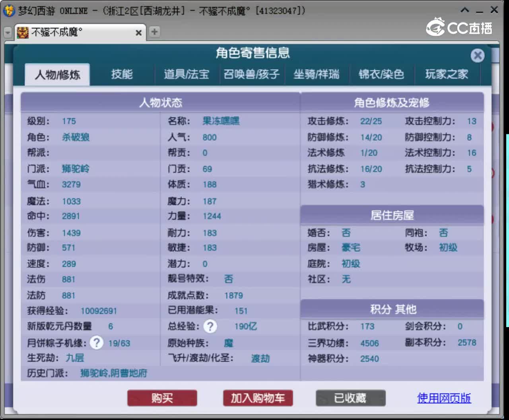The image size is (509, 420).
Task: Close the 不骚不成魔° tab
Action: tap(138, 33)
